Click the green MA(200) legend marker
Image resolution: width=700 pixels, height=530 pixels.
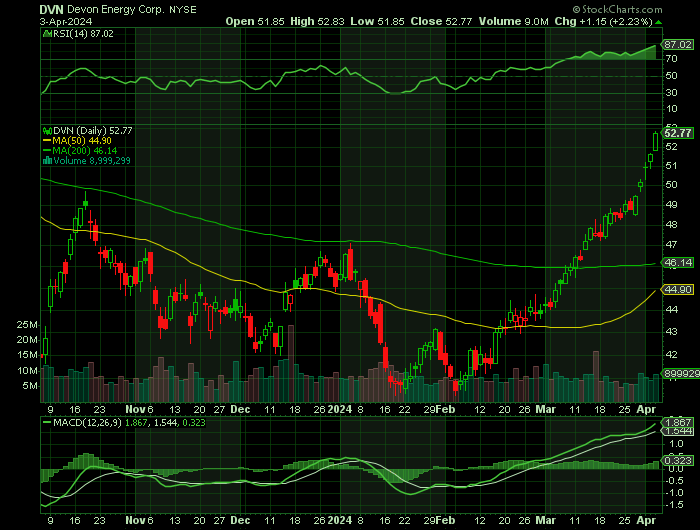[x=44, y=150]
